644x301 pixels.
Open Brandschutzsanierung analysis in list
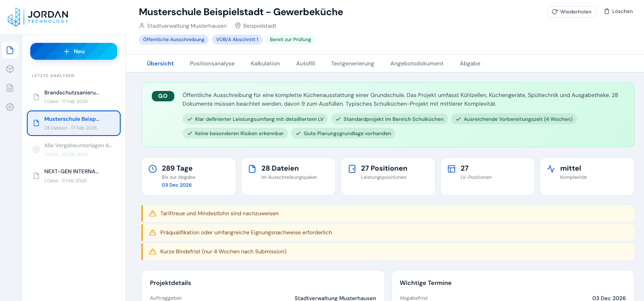[x=74, y=97]
